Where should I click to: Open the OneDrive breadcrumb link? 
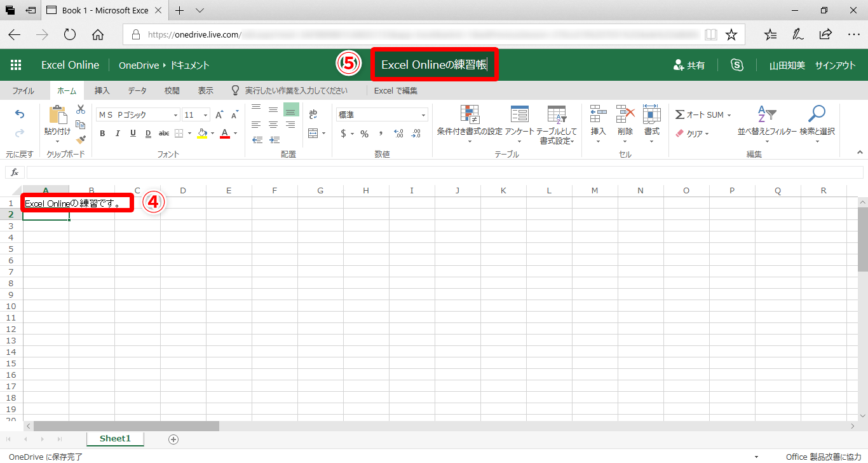(139, 66)
